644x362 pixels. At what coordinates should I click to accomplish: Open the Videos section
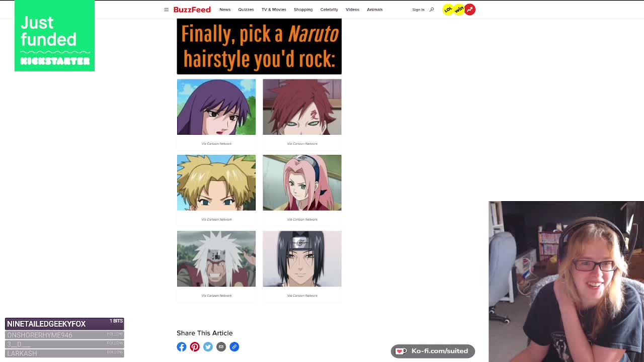352,10
